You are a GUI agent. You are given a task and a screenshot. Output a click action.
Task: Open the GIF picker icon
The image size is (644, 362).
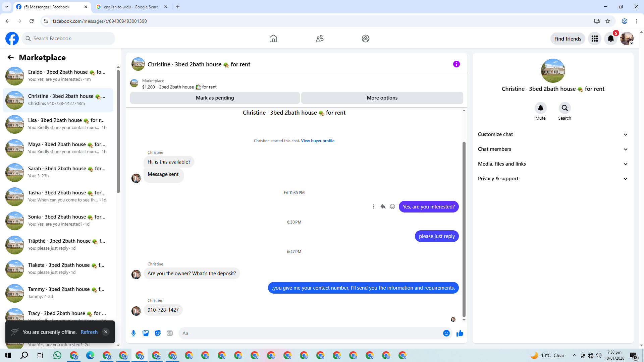[x=170, y=333]
